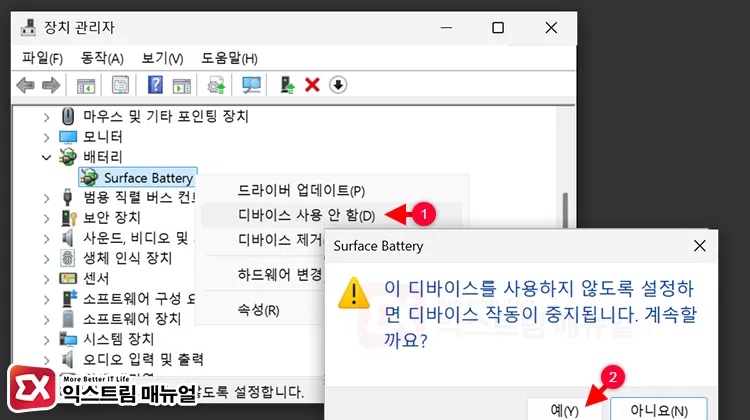
Task: Expand the 소프트웨어 장치 node
Action: (x=46, y=320)
